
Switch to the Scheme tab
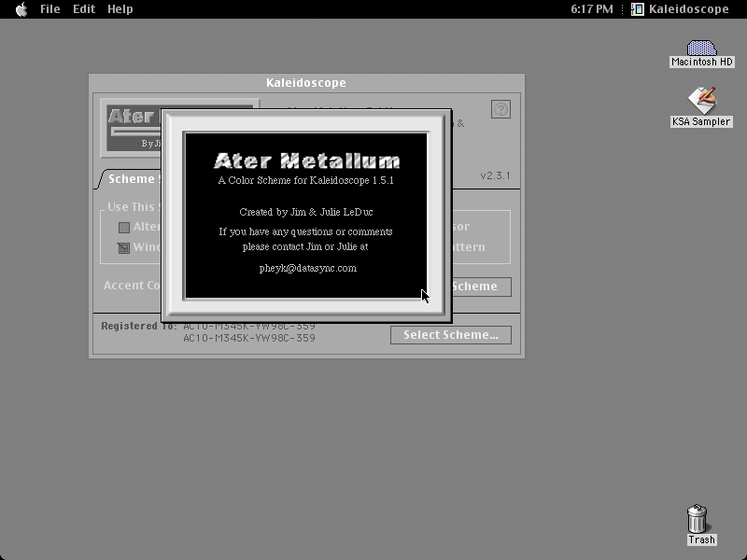pyautogui.click(x=129, y=179)
